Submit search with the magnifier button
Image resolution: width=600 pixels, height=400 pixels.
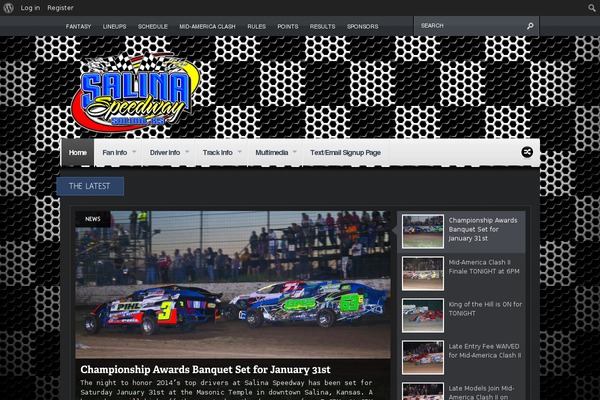(530, 26)
